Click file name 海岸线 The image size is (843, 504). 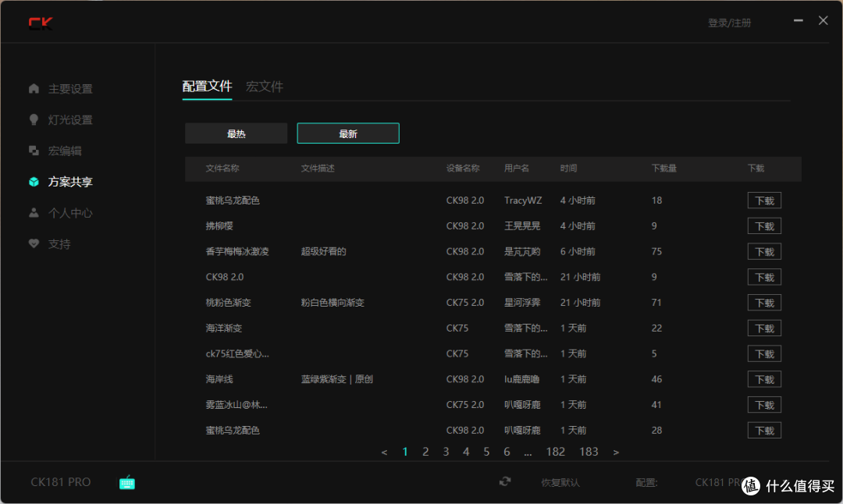(219, 379)
